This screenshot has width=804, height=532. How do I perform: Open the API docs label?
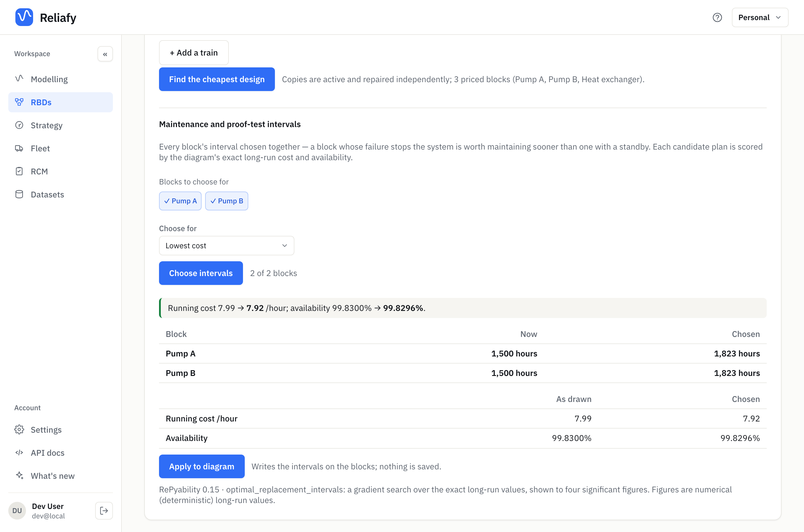[48, 453]
